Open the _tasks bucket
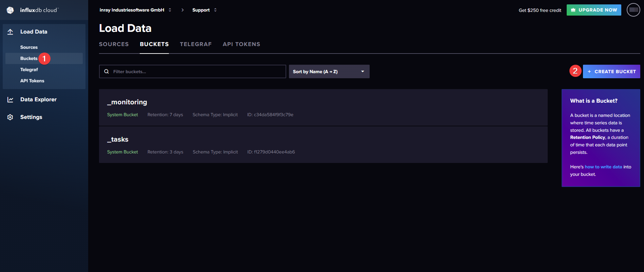This screenshot has height=272, width=644. click(x=118, y=139)
